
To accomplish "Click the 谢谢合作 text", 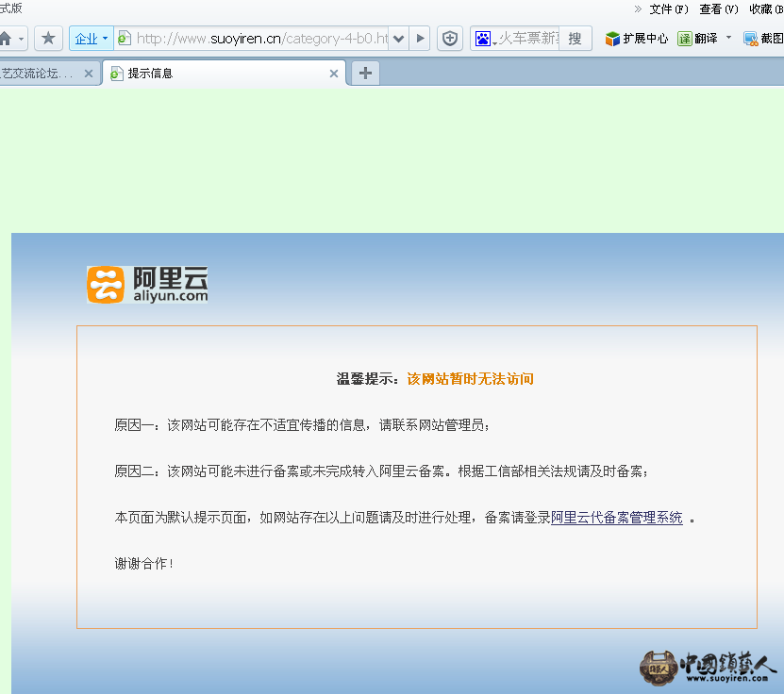I will pos(144,564).
